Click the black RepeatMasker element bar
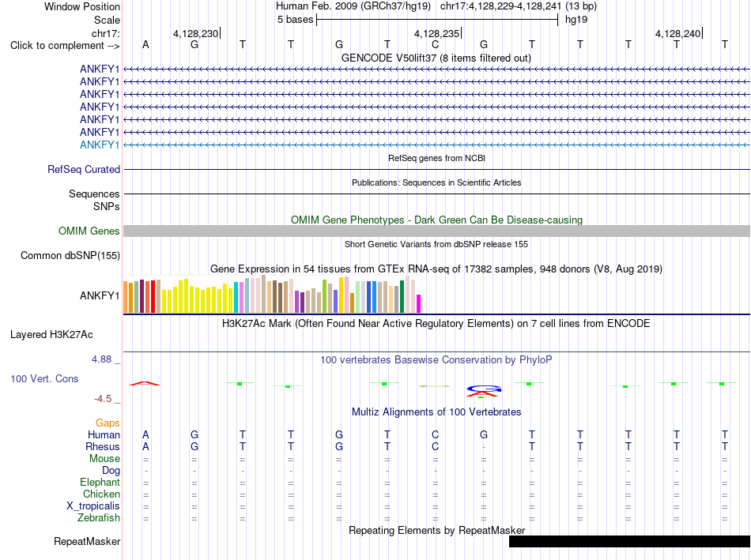This screenshot has height=560, width=751. [629, 541]
